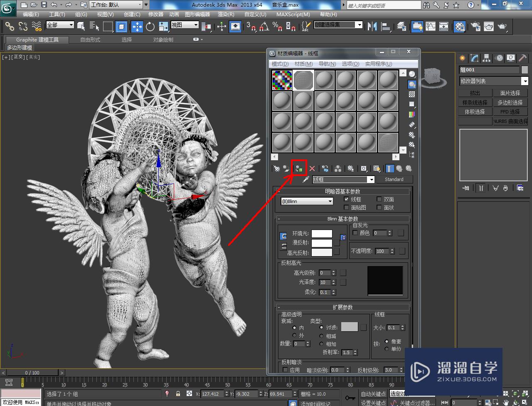
Task: Open the 视图 reference coordinate dropdown
Action: [185, 25]
